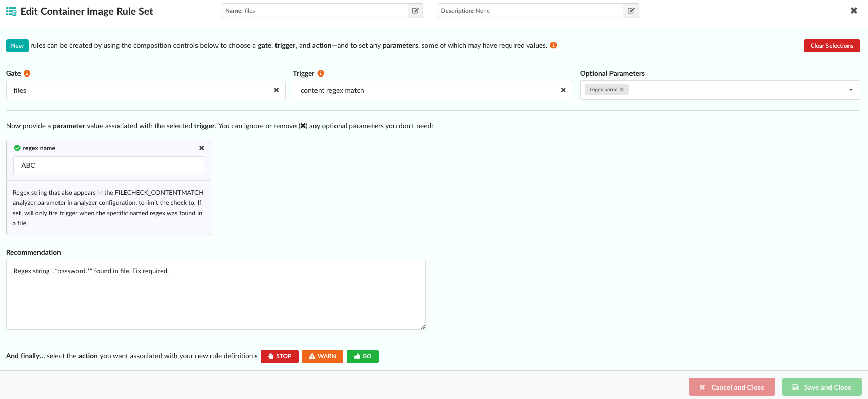Select the orange WARN action

pos(322,356)
